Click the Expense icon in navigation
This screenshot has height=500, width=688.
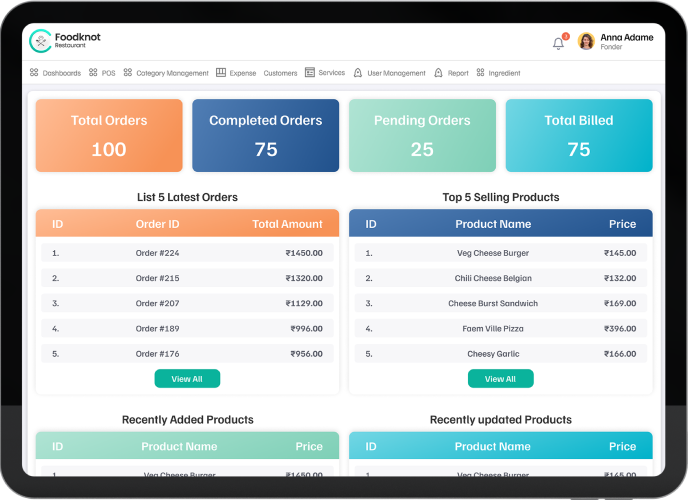(221, 73)
